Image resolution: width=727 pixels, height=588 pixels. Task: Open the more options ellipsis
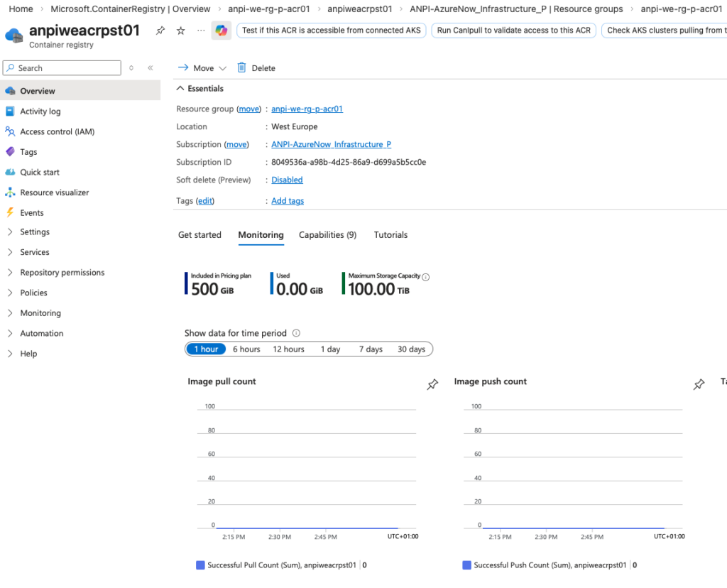pos(200,31)
